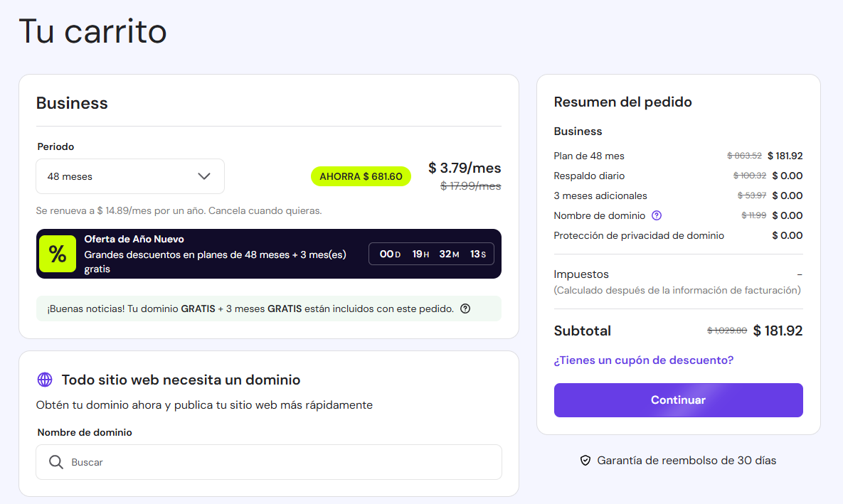Viewport: 843px width, 504px height.
Task: Click the strikethrough $ 17.99/mes price
Action: point(470,186)
